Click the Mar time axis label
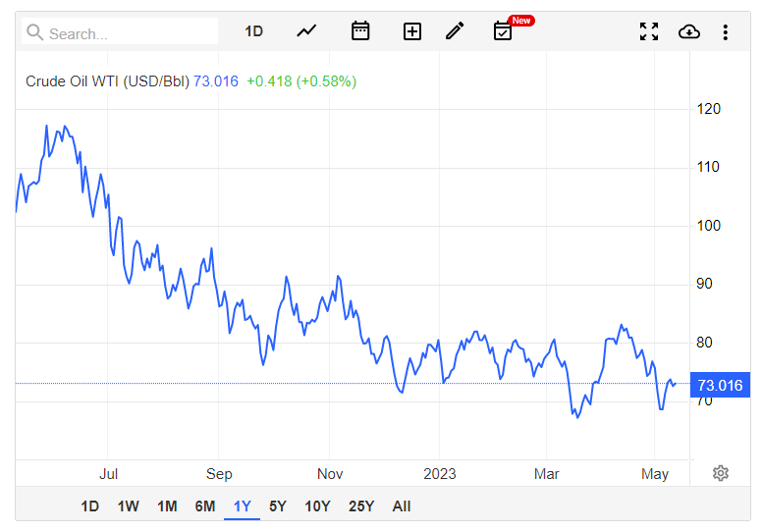762x532 pixels. [547, 474]
